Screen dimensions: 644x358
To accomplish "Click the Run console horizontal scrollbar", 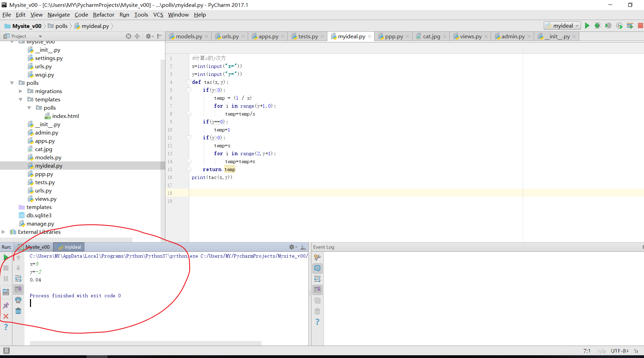I will pos(145,343).
